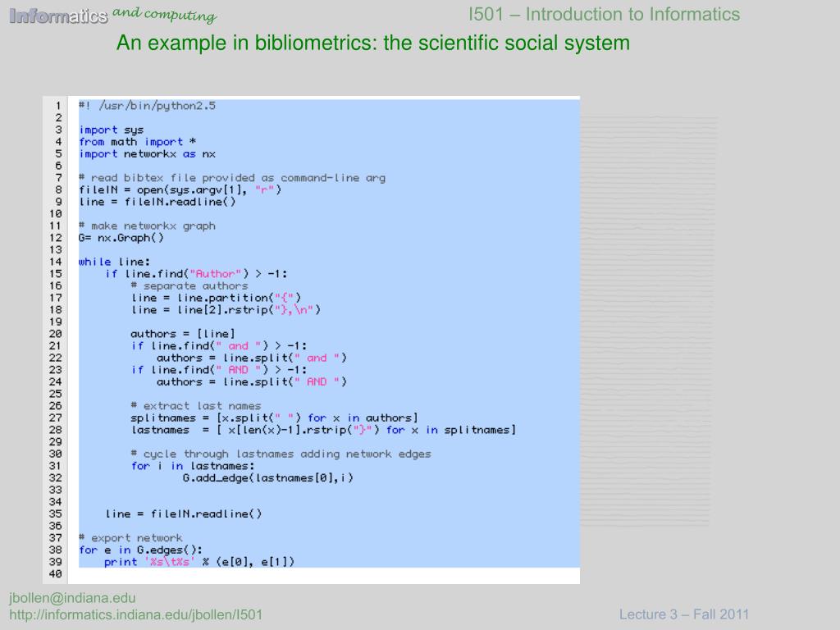Viewport: 840px width, 630px height.
Task: Click the '# make networkx graph' comment
Action: point(148,226)
